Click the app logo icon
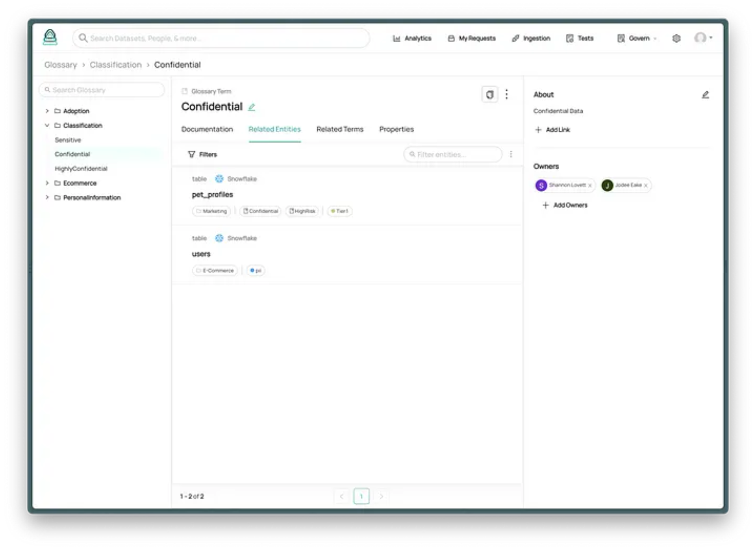Image resolution: width=756 pixels, height=550 pixels. 50,38
